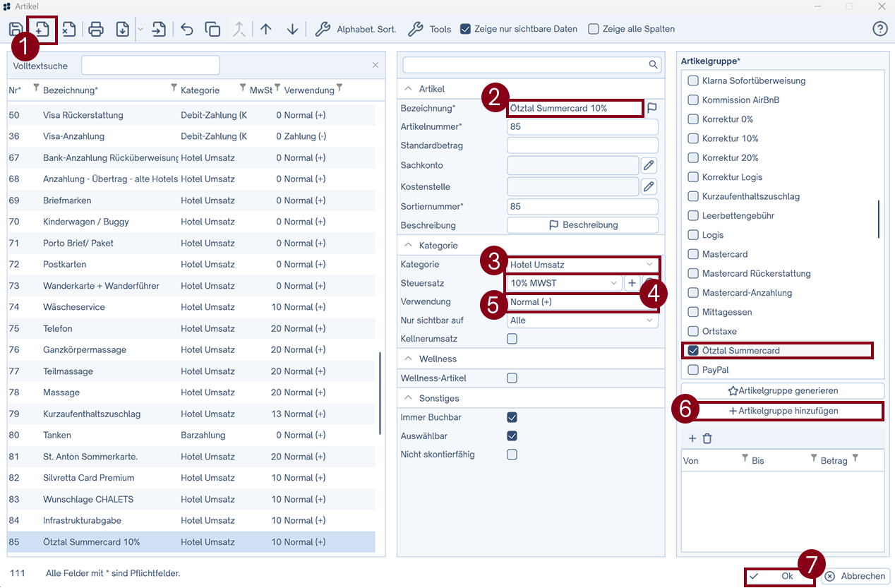895x588 pixels.
Task: Create a new article with add-document icon
Action: (x=42, y=29)
